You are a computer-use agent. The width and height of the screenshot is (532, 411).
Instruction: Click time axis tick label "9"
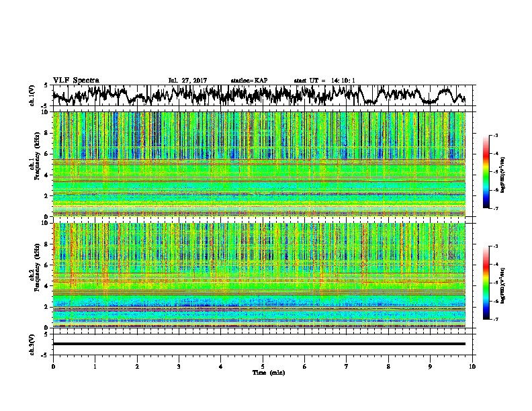point(430,367)
